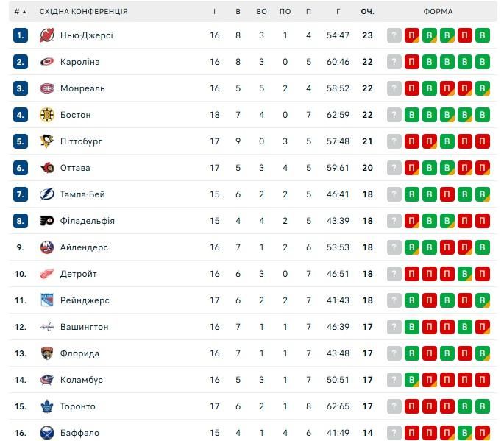Sort table by the # rank column
The height and width of the screenshot is (441, 504).
click(20, 12)
